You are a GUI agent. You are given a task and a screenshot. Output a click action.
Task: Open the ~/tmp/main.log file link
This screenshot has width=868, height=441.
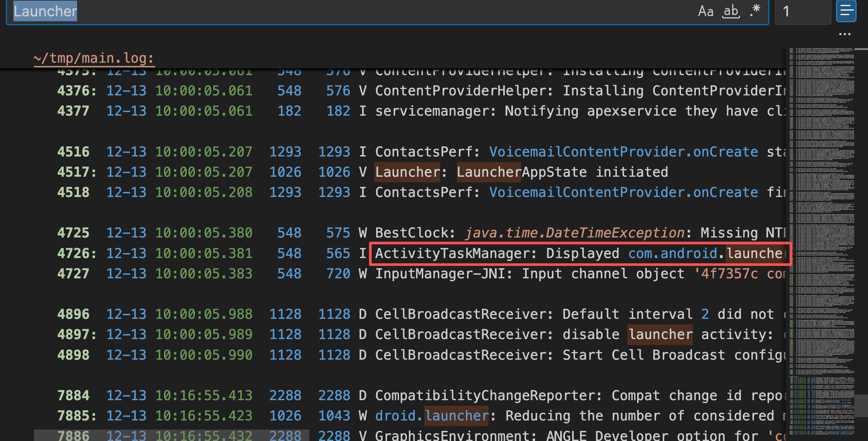click(x=94, y=58)
